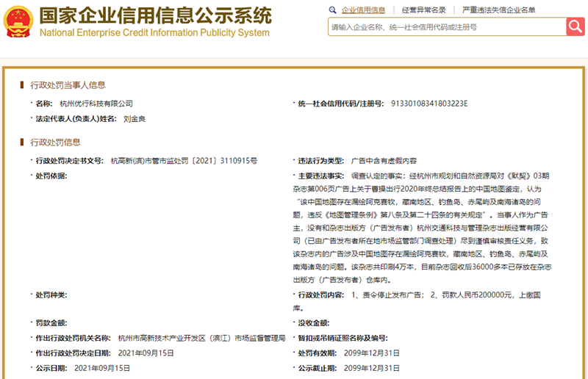
Task: Click penalty content text 责令停止发布广告
Action: [x=393, y=295]
